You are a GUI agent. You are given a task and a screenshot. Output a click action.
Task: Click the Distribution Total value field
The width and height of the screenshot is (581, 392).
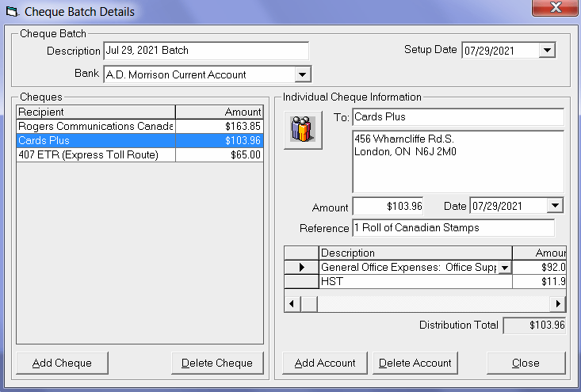pyautogui.click(x=534, y=325)
